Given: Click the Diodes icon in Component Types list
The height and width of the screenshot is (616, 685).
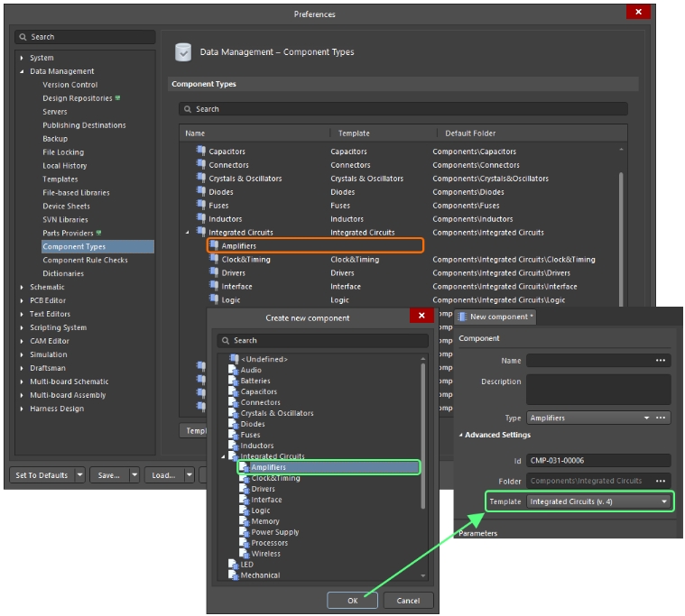Looking at the screenshot, I should click(201, 192).
